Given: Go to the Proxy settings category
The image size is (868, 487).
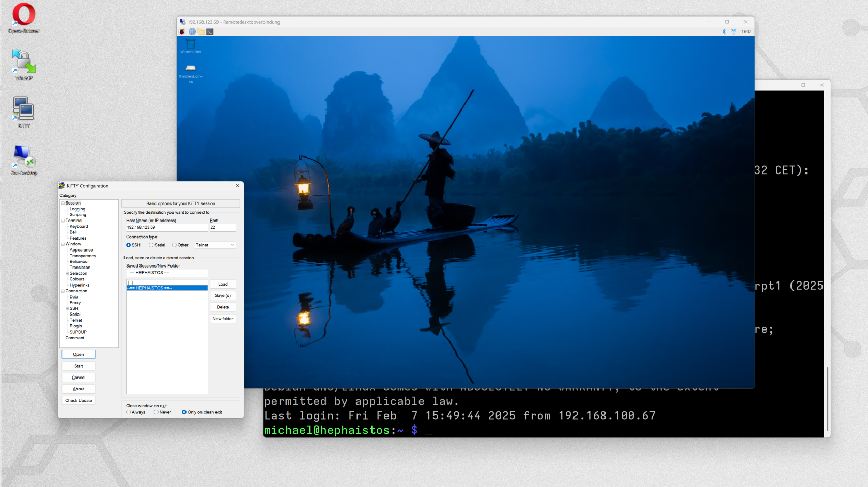Looking at the screenshot, I should coord(75,303).
